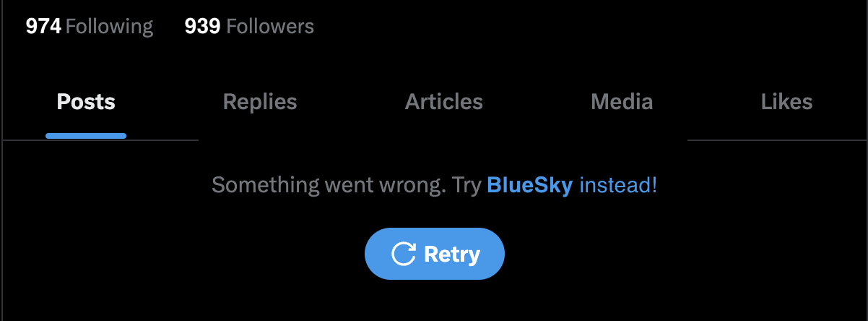The height and width of the screenshot is (321, 868).
Task: Show the Likes tab
Action: pyautogui.click(x=786, y=102)
